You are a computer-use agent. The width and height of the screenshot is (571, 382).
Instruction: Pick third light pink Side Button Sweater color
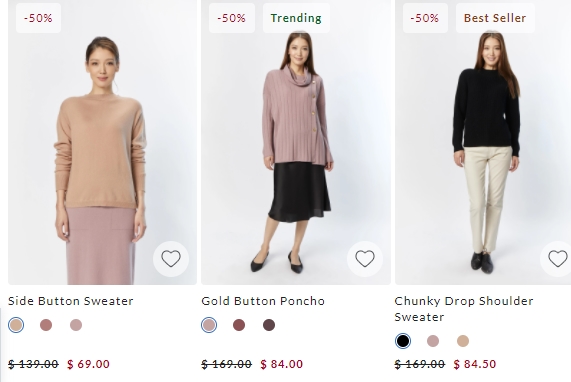(76, 325)
